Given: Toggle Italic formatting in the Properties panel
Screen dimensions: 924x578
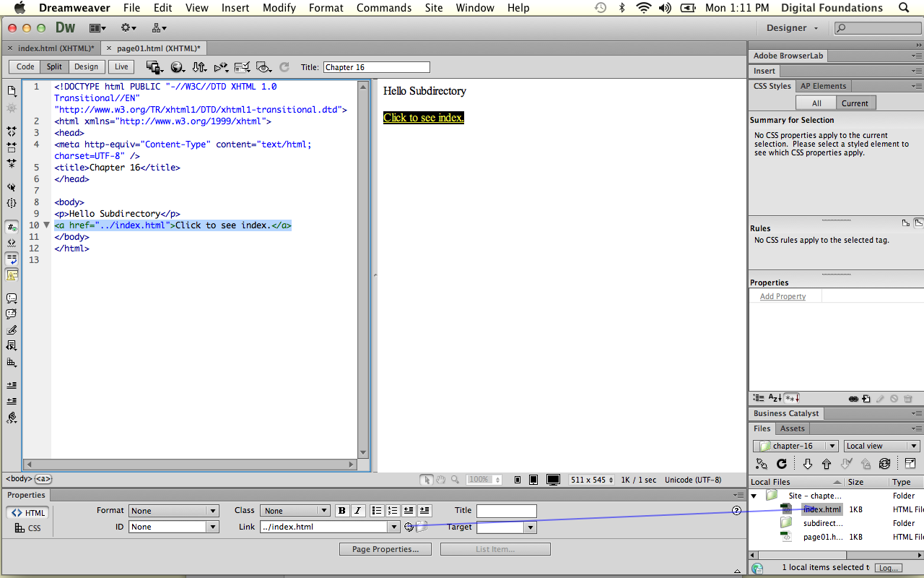Looking at the screenshot, I should pyautogui.click(x=358, y=511).
